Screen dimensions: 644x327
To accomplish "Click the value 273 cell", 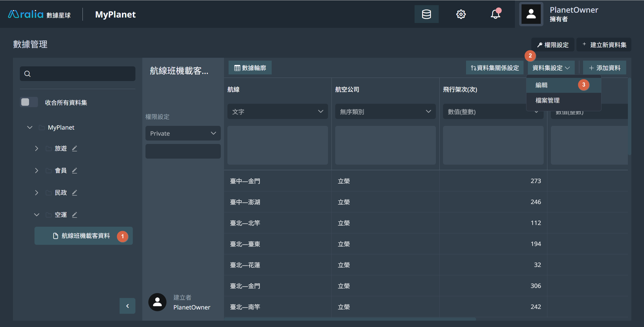I will click(493, 181).
